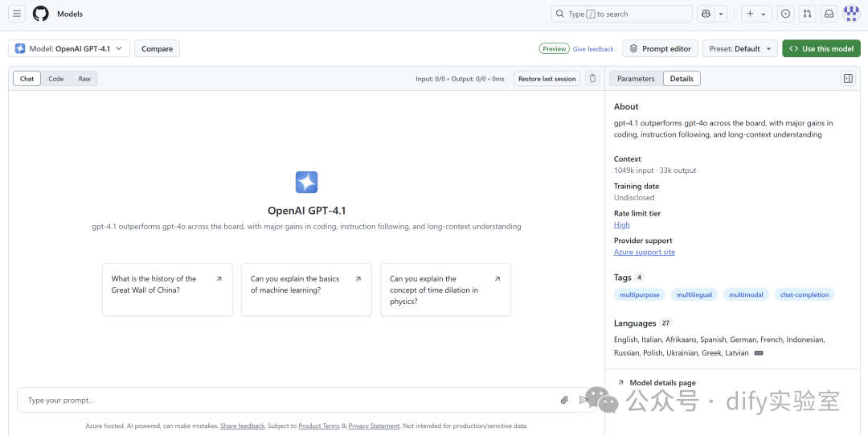Viewport: 868px width, 436px height.
Task: Switch to the Code view
Action: point(55,79)
